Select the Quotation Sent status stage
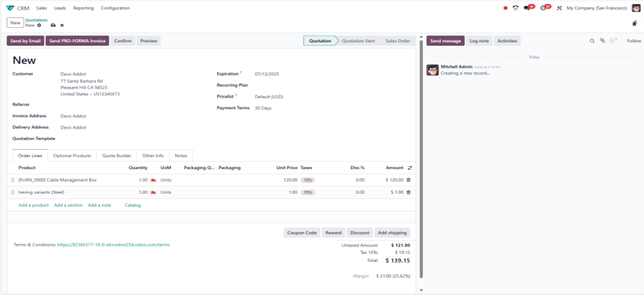Image resolution: width=644 pixels, height=295 pixels. pyautogui.click(x=358, y=41)
